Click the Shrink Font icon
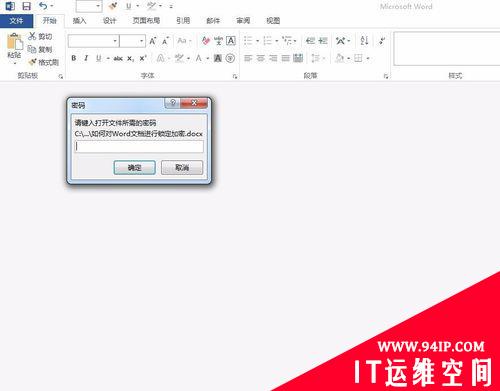Image resolution: width=500 pixels, height=391 pixels. pos(165,41)
